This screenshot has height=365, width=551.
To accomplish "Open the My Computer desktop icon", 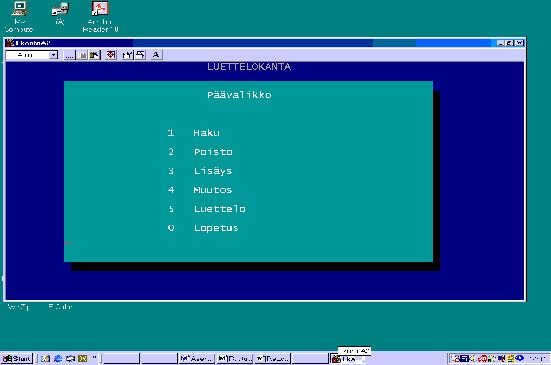I will click(19, 17).
